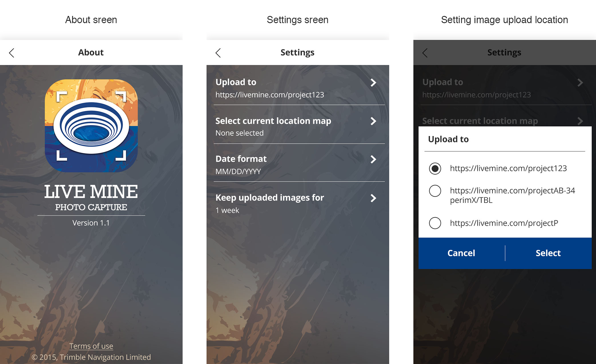Select the livemine.com/project123 radio button
The image size is (596, 364).
point(435,169)
